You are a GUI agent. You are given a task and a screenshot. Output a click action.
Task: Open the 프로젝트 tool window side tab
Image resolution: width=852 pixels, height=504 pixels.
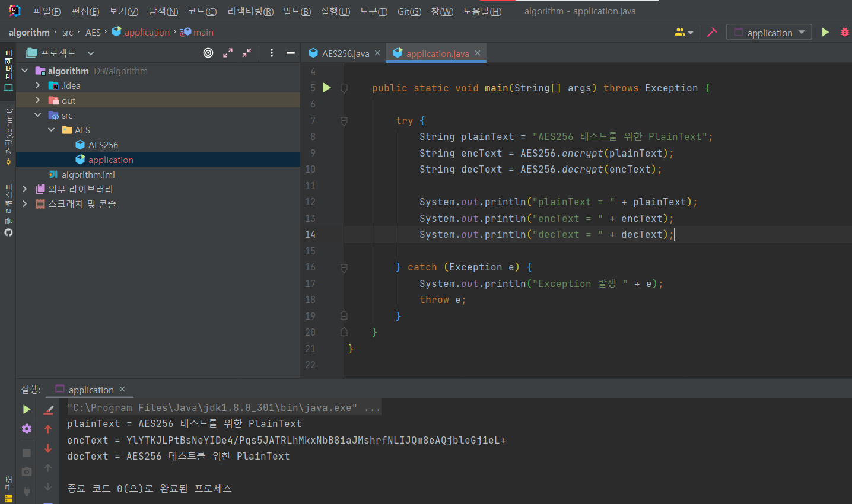point(8,71)
